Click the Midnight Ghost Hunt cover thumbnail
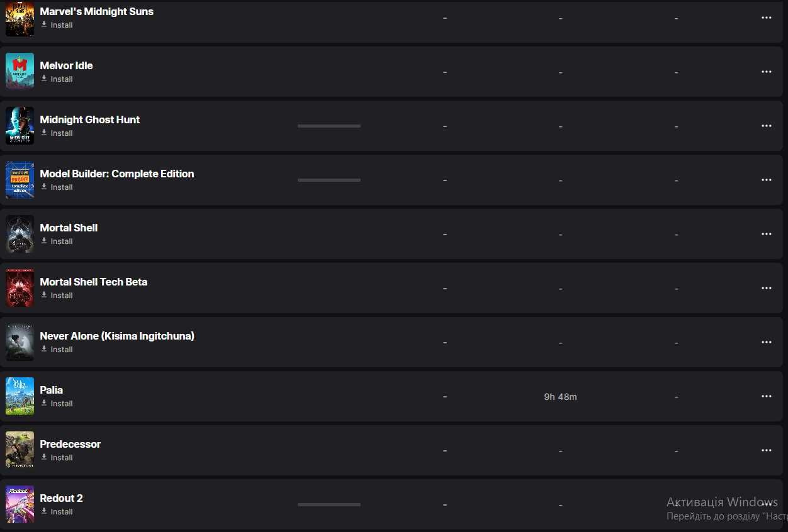The height and width of the screenshot is (532, 788). click(x=20, y=126)
